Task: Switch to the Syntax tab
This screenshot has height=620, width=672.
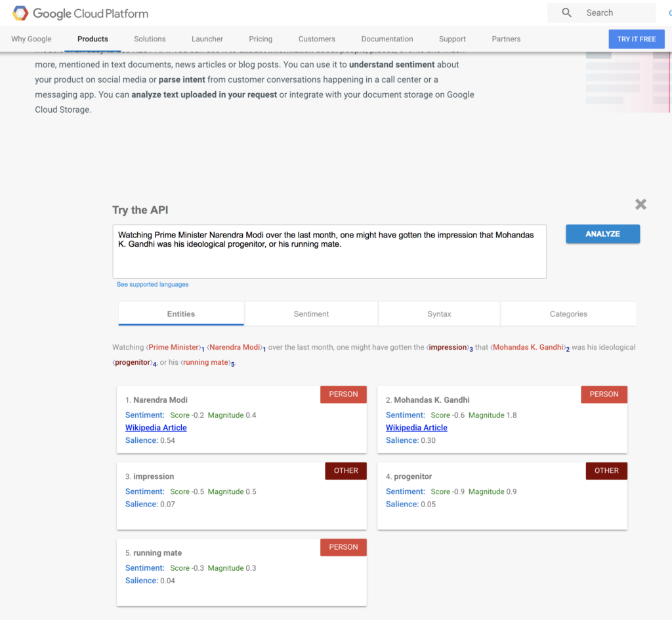Action: coord(439,314)
